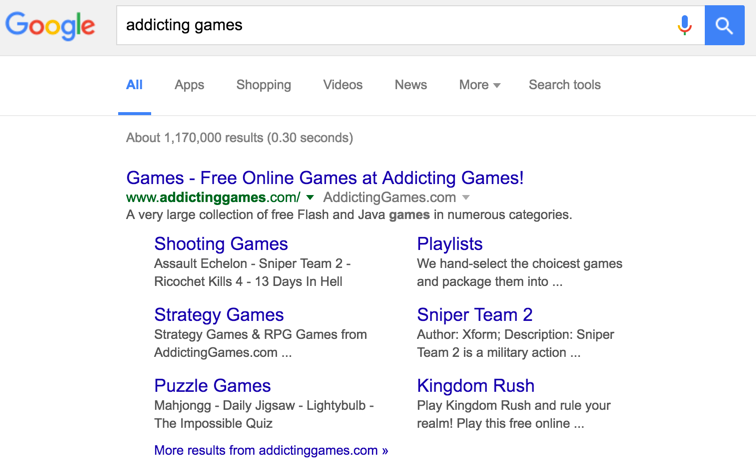Open the Shopping tab
Viewport: 756px width, 466px height.
tap(263, 85)
